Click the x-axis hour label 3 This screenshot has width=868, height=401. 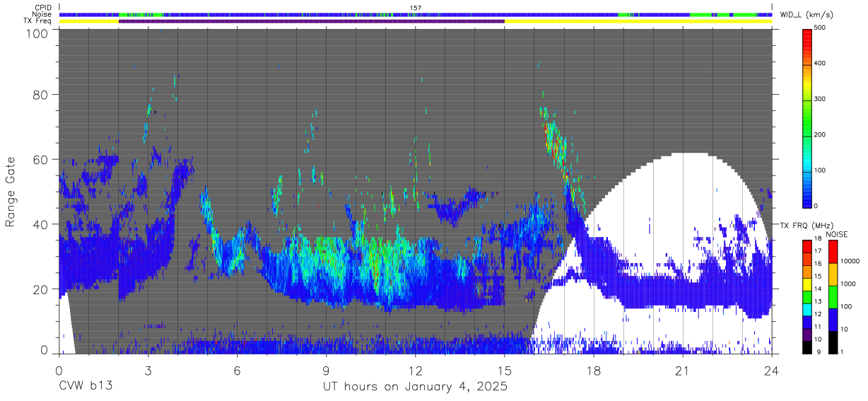pos(148,370)
